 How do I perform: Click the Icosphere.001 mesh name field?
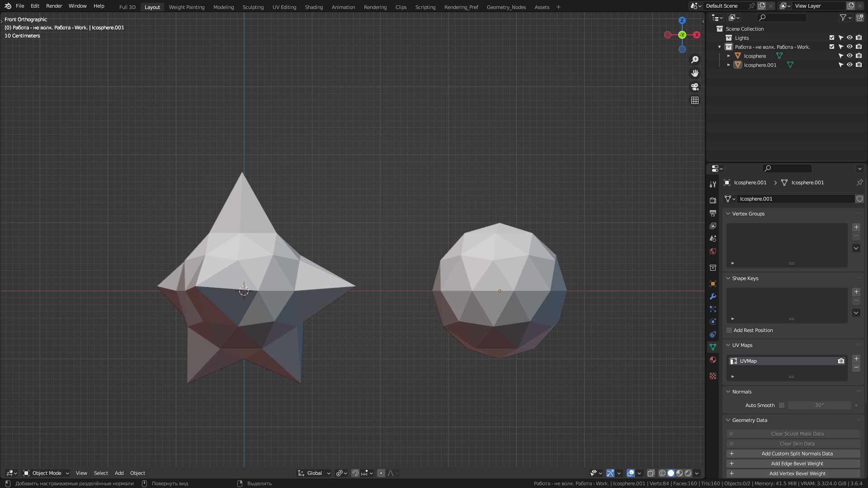[x=796, y=199]
